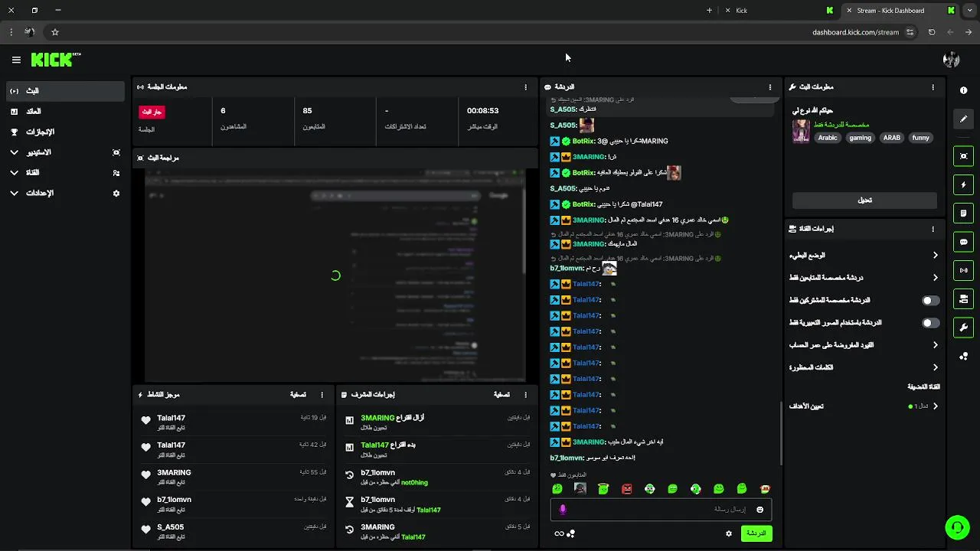Screen dimensions: 980x551
Task: Click the filter label in activity feed header
Action: point(298,395)
